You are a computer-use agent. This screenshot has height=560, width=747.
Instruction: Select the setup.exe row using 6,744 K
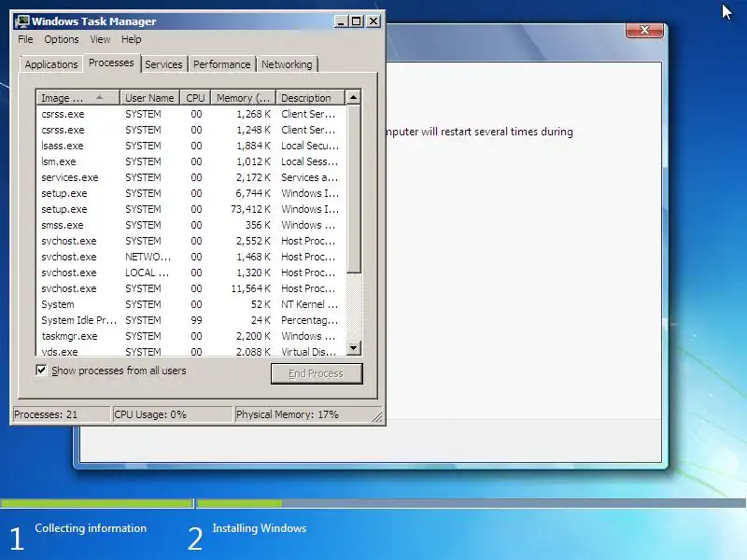coord(190,193)
